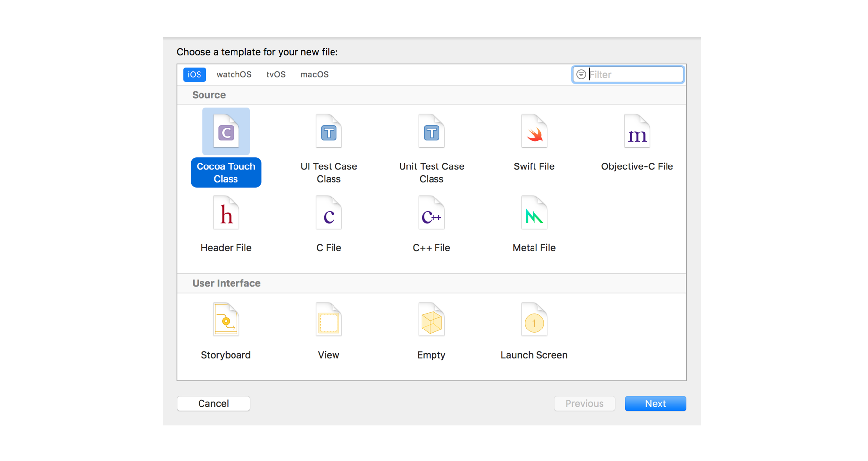Click the UI Test Case Class label

[x=329, y=172]
